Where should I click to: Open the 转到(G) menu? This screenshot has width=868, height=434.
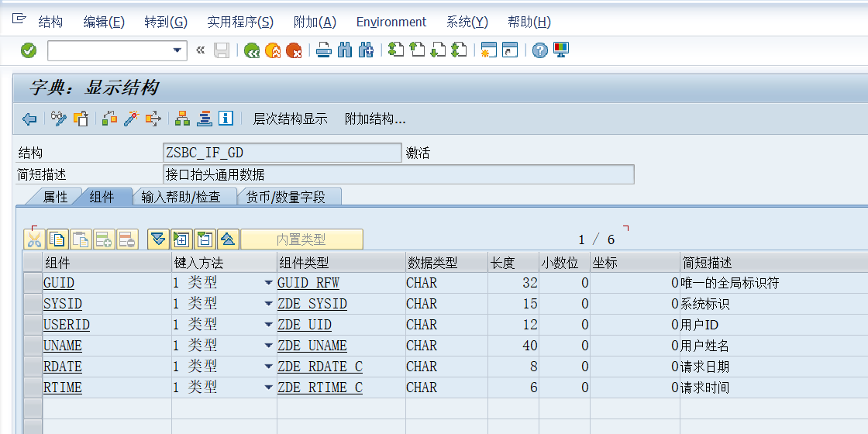[166, 22]
